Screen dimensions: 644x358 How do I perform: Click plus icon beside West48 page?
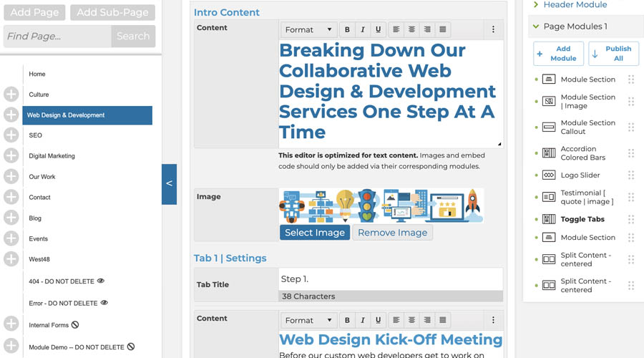(11, 259)
